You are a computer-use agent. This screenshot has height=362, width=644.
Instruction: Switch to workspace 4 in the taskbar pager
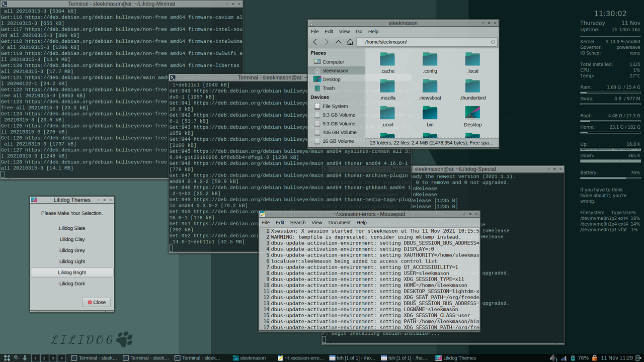[61, 358]
